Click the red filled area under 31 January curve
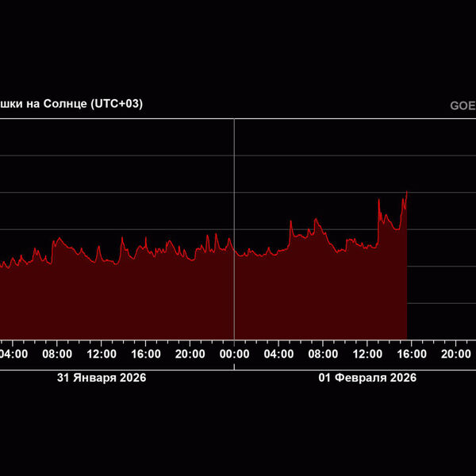 pos(119,301)
